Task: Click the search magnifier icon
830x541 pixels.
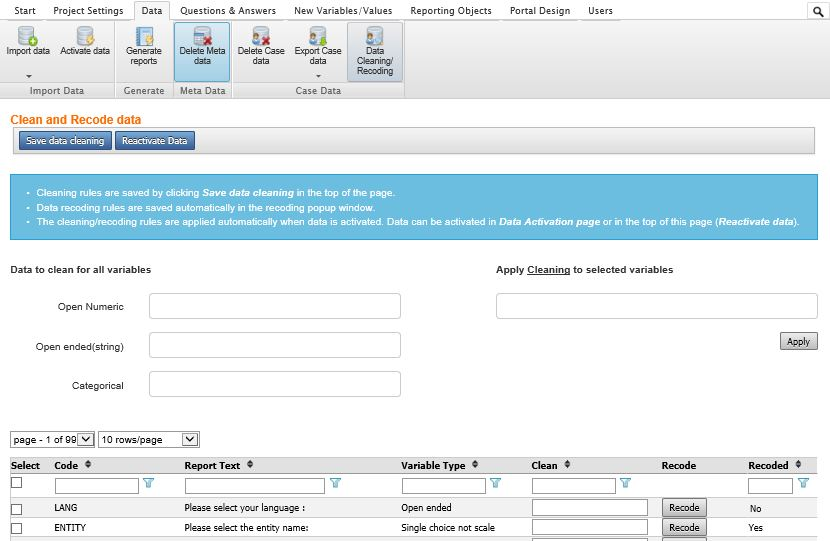Action: (x=818, y=11)
